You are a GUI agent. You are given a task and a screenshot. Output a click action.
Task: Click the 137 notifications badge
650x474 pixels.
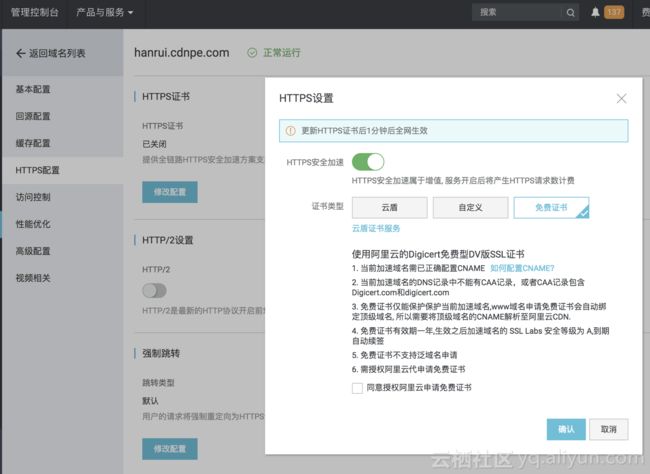point(614,12)
